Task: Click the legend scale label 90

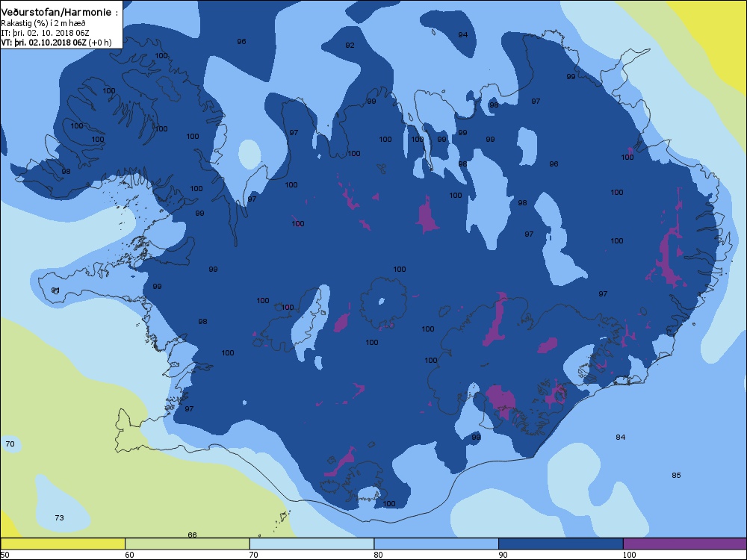Action: point(503,555)
